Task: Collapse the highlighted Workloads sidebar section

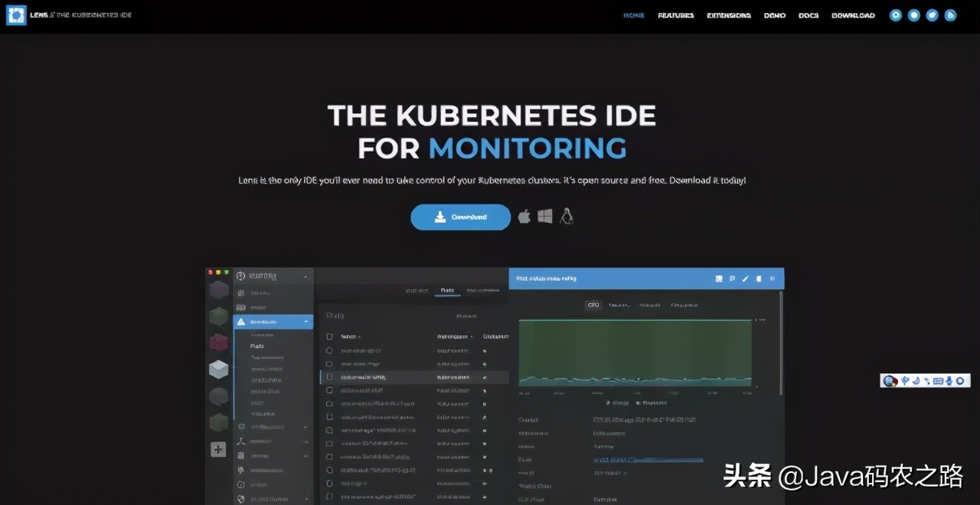Action: pyautogui.click(x=306, y=322)
